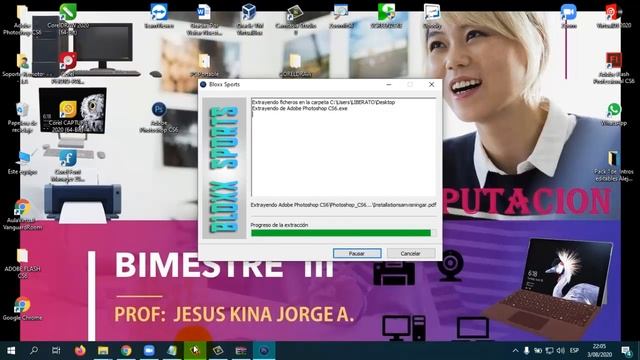640x360 pixels.
Task: Switch the ESP keyboard language indicator
Action: [574, 351]
